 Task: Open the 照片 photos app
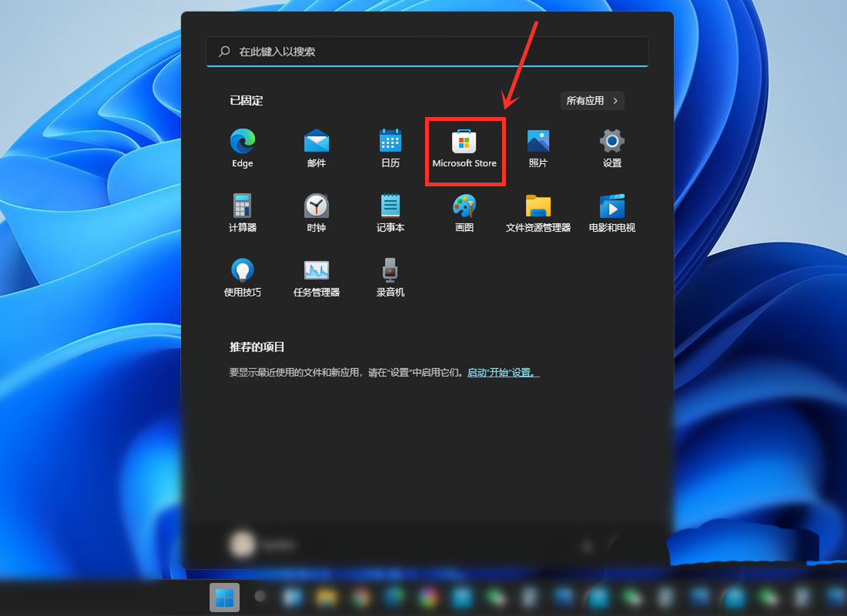(538, 148)
